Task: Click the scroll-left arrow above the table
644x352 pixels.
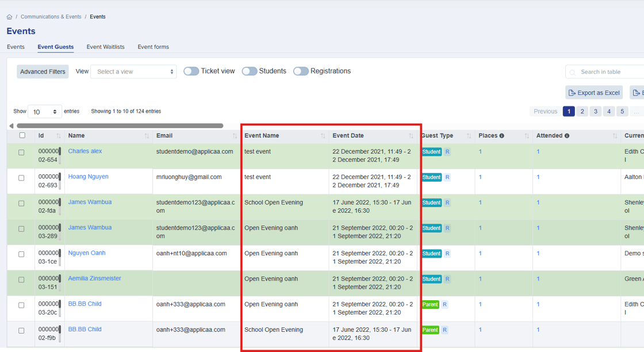Action: click(11, 125)
